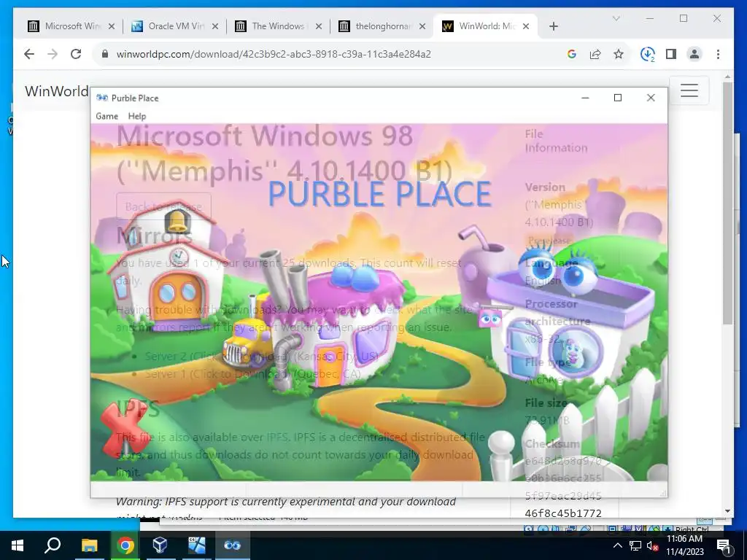Expand the Chrome tab search chevron
This screenshot has width=747, height=560.
[x=616, y=18]
